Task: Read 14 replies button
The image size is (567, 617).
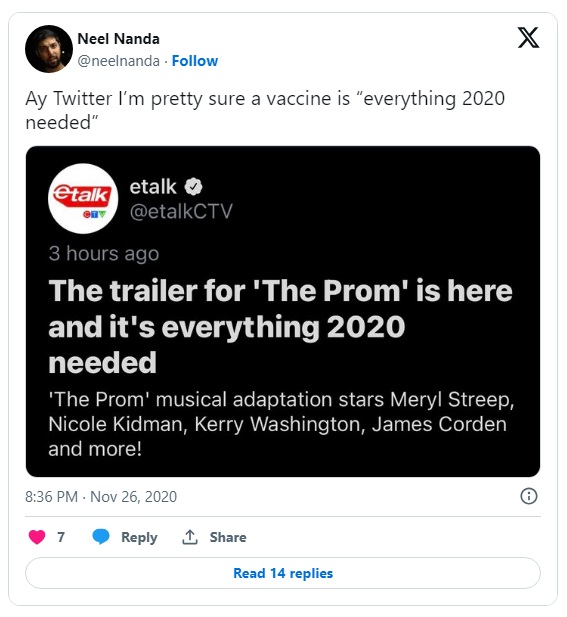Action: 283,573
